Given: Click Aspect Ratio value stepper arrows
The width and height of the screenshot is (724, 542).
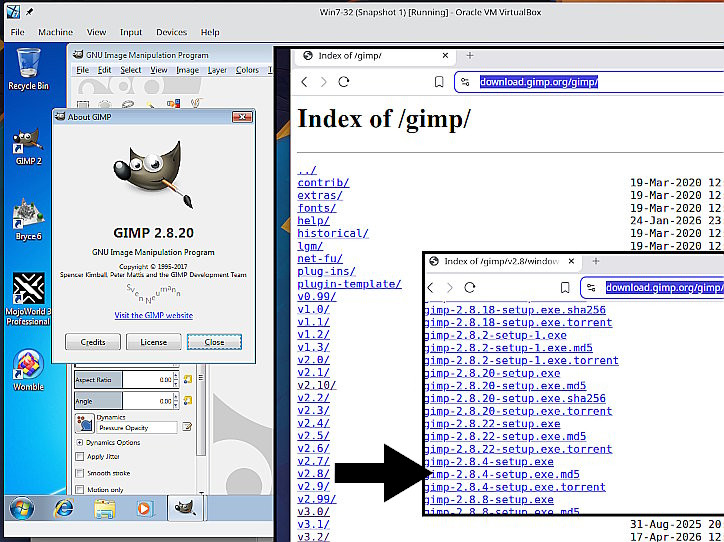Looking at the screenshot, I should pos(175,379).
